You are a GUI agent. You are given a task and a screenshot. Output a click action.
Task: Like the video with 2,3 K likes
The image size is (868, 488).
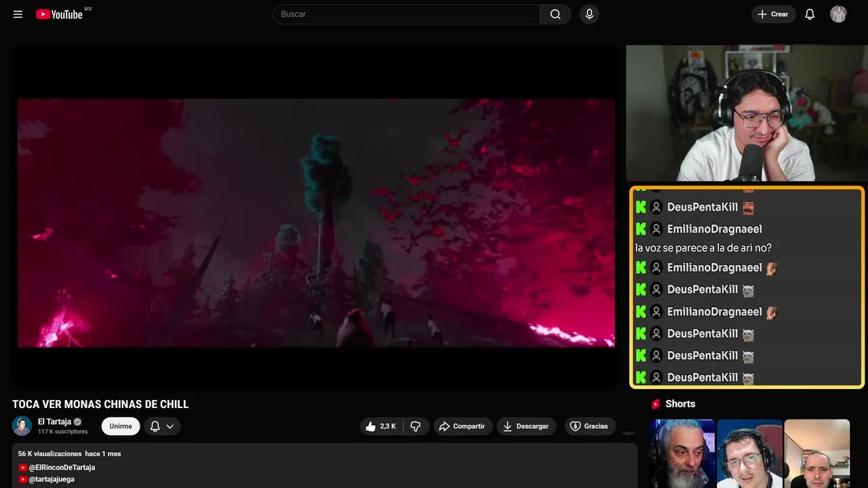pyautogui.click(x=382, y=426)
